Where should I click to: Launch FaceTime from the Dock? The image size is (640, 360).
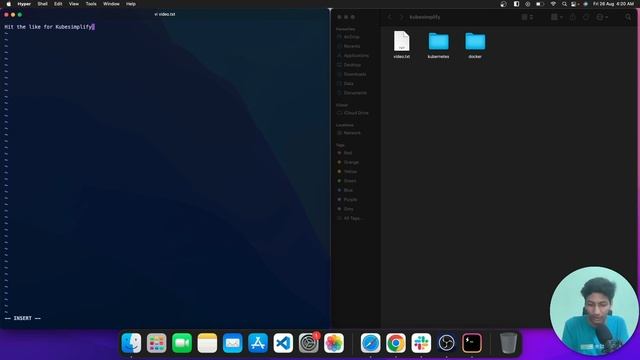coord(182,343)
